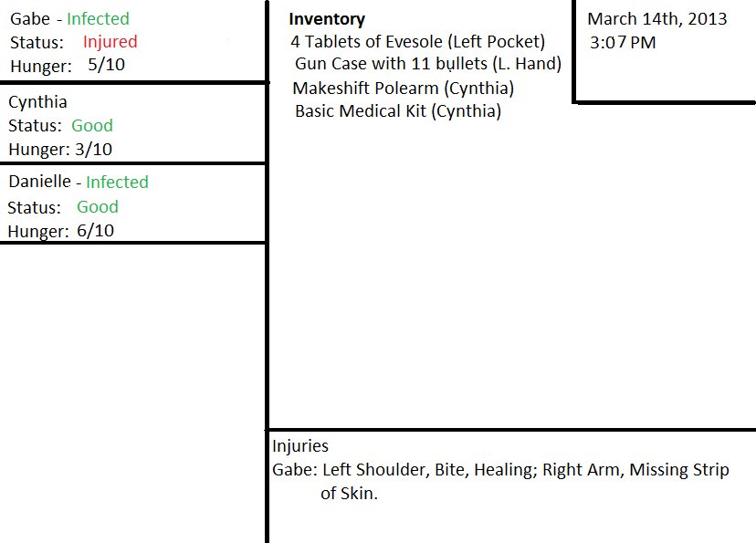Click Cynthia's hunger value 3/10
The height and width of the screenshot is (543, 756).
[x=94, y=150]
